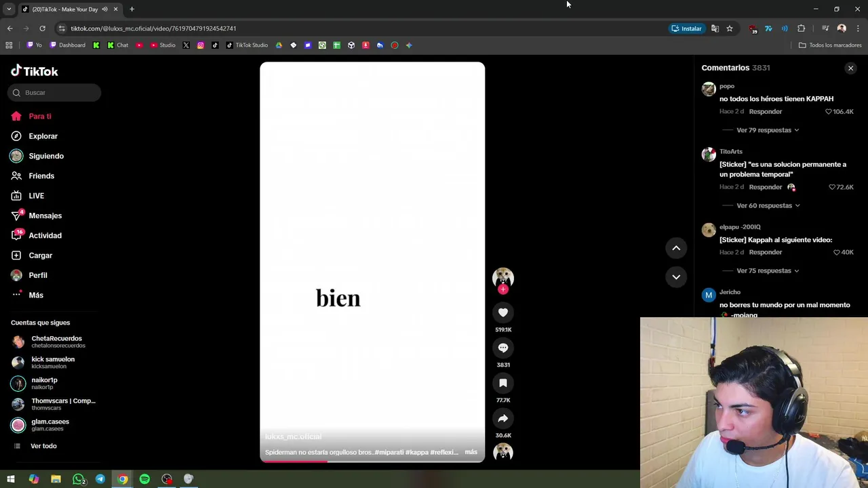The image size is (868, 488).
Task: Open the Chrome apps grid icon
Action: (9, 45)
